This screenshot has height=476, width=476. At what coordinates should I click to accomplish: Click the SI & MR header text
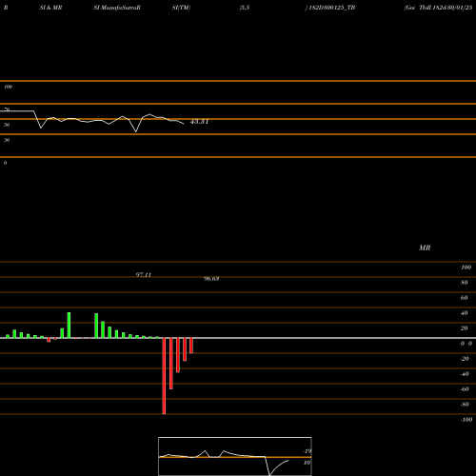tap(50, 8)
